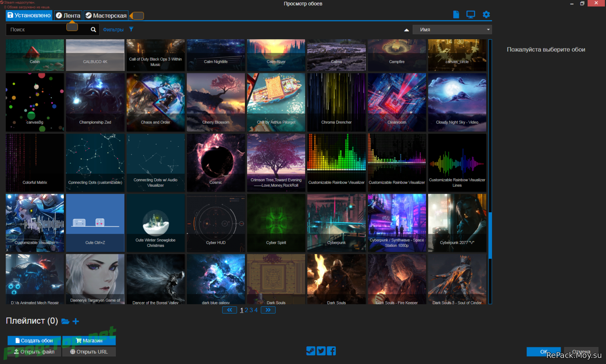Viewport: 606px width, 364px height.
Task: Select Cloudy Night Sky - Video wallpaper
Action: pyautogui.click(x=457, y=102)
